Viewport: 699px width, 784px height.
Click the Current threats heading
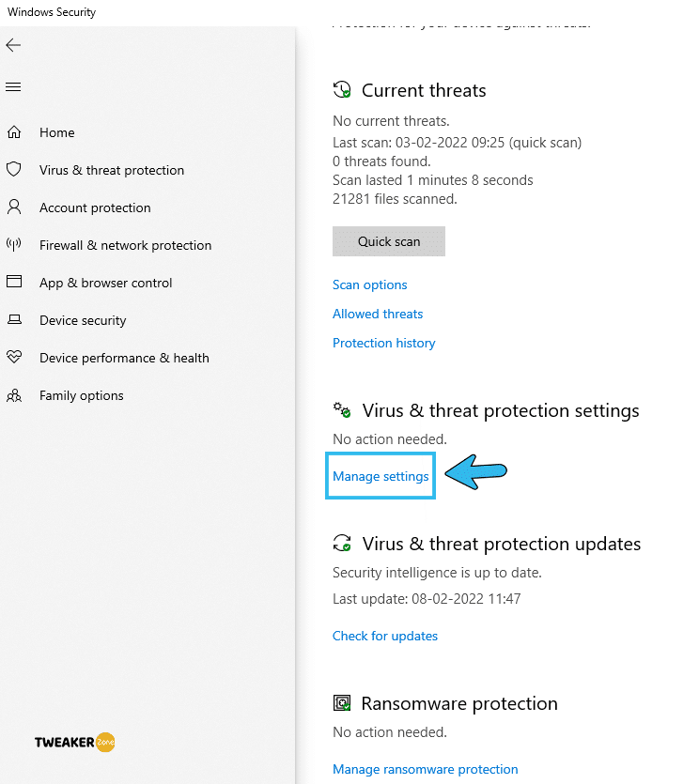pyautogui.click(x=424, y=90)
